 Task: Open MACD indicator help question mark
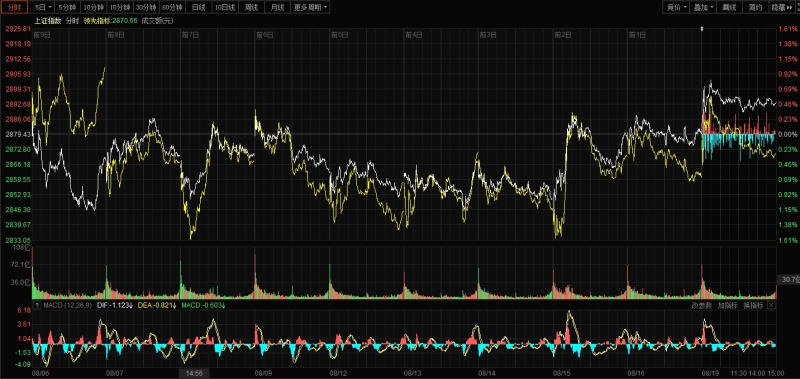[x=37, y=306]
